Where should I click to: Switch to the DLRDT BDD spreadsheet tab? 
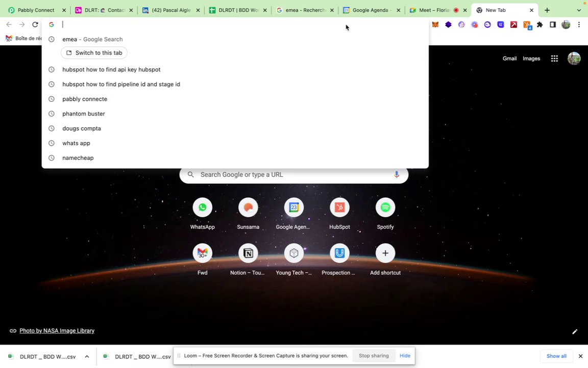[x=238, y=10]
